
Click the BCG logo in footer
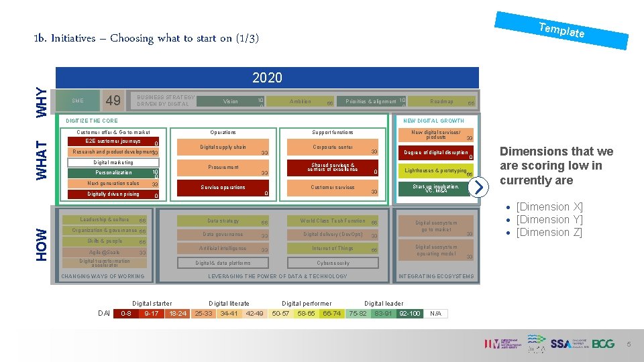(603, 344)
